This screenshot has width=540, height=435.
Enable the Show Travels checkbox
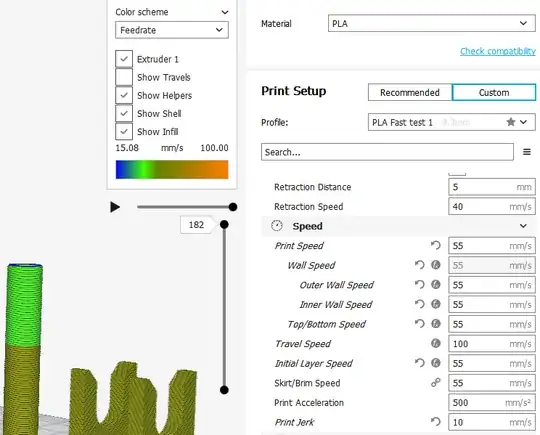pyautogui.click(x=124, y=77)
